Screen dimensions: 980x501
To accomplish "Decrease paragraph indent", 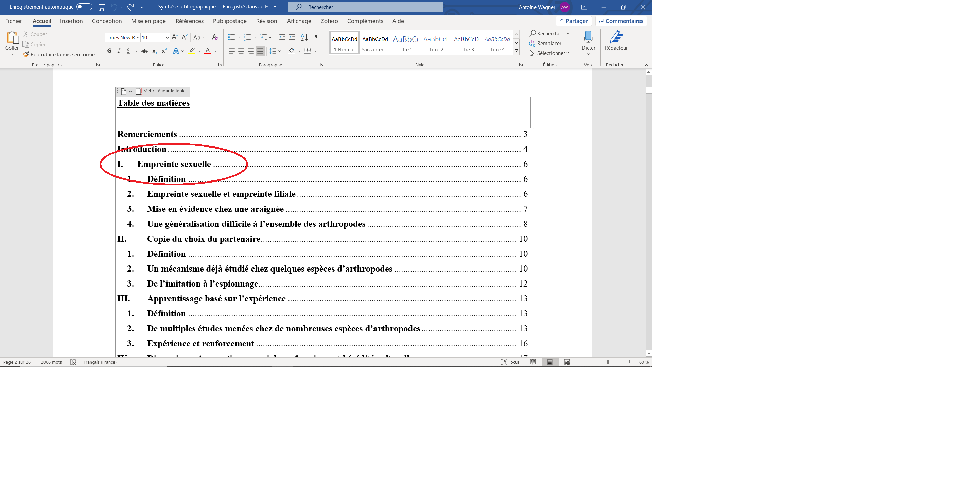I will (x=282, y=37).
